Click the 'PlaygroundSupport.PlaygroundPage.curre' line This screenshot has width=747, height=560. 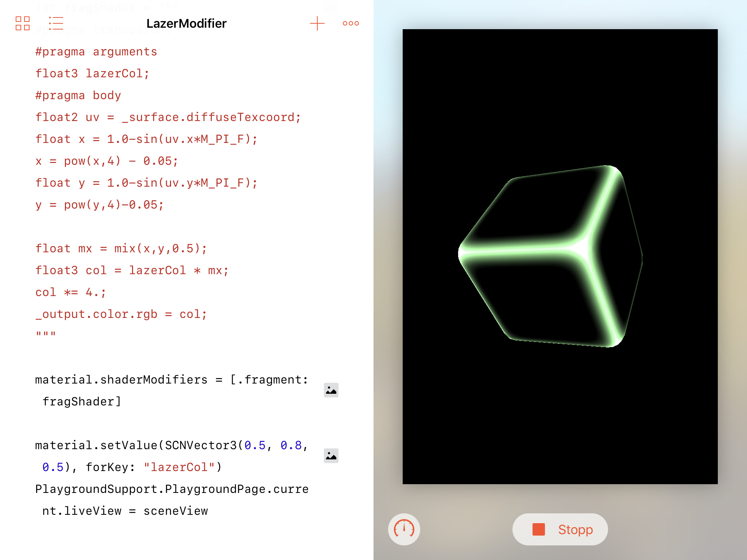click(x=172, y=489)
